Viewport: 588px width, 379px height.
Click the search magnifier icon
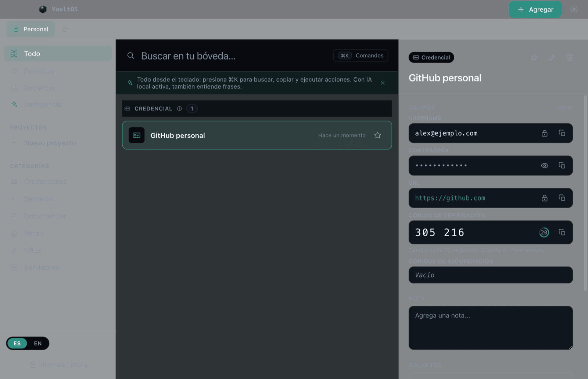pyautogui.click(x=130, y=56)
